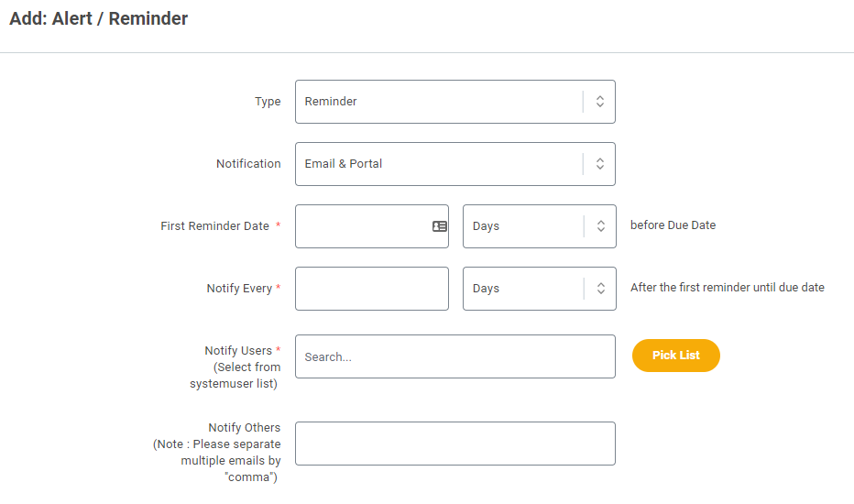The width and height of the screenshot is (854, 504).
Task: Click chevron arrows of the Notify Every Days selector
Action: click(601, 289)
